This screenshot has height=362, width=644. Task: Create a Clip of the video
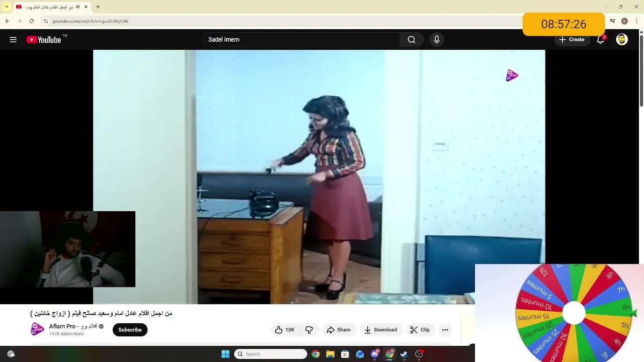tap(420, 330)
